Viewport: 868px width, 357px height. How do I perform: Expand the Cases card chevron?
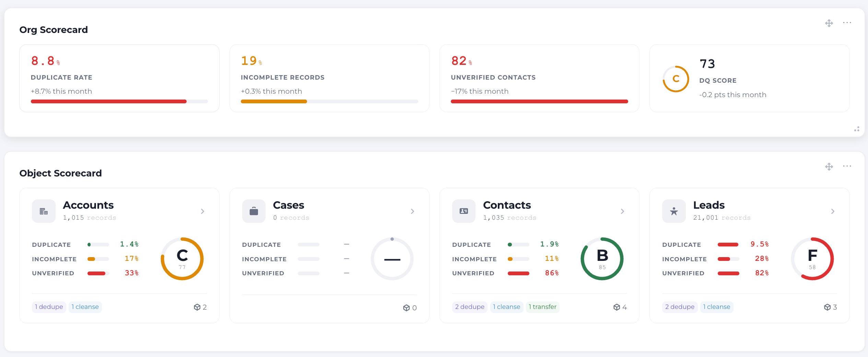click(412, 211)
